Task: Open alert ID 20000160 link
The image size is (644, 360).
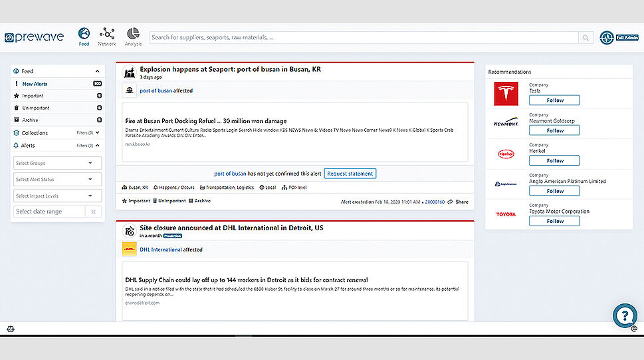Action: coord(435,202)
